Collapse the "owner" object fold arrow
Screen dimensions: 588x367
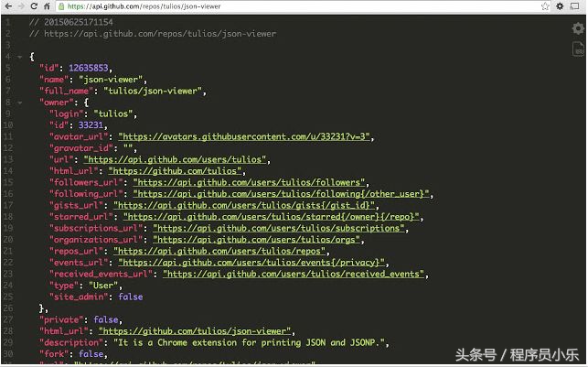18,103
